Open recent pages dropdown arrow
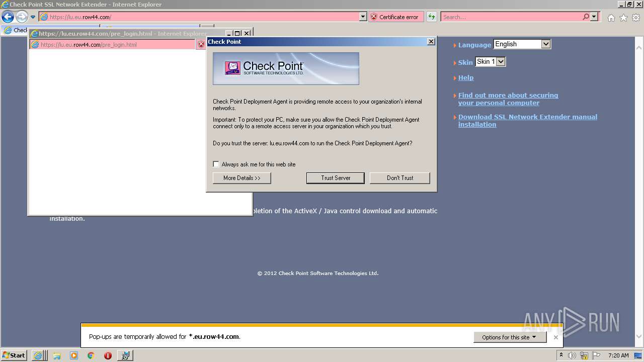This screenshot has width=644, height=362. click(x=33, y=17)
